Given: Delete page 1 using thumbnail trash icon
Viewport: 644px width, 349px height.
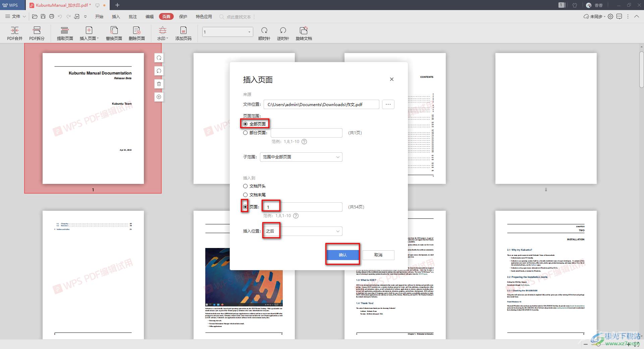Looking at the screenshot, I should [x=159, y=84].
